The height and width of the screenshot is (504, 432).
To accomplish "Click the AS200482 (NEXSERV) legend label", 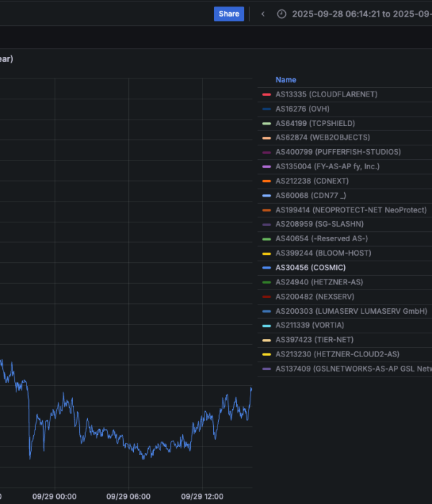I will pos(315,297).
